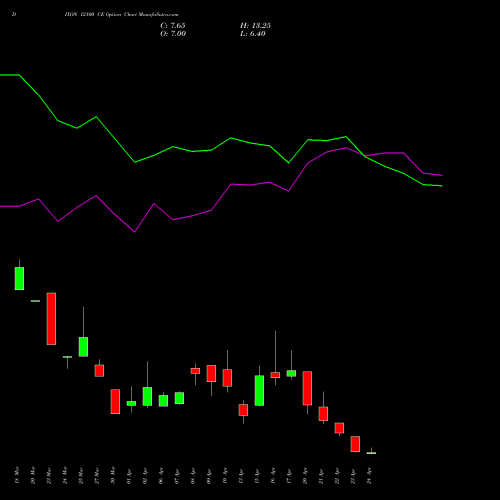Click the open value O: 7.00
Image resolution: width=500 pixels, height=500 pixels.
click(x=173, y=34)
